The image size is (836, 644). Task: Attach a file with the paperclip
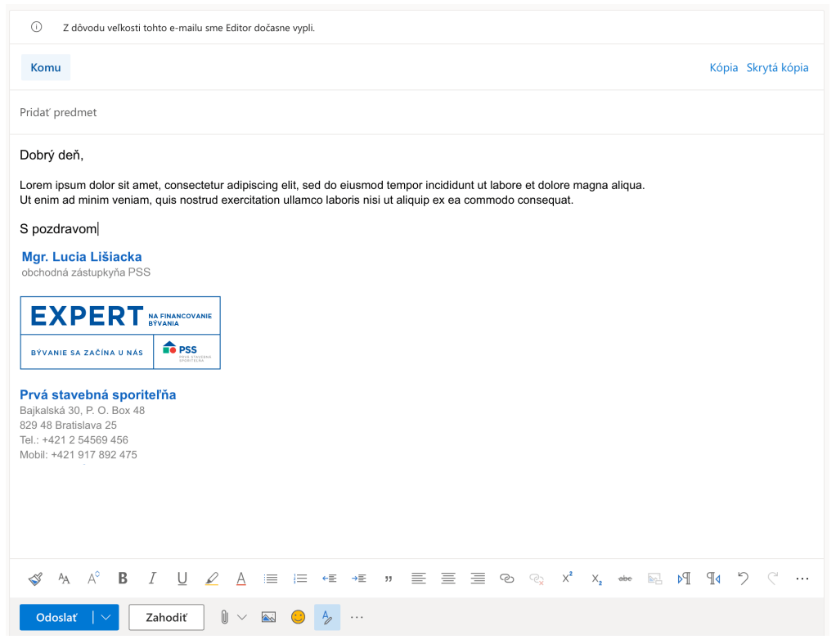coord(226,617)
